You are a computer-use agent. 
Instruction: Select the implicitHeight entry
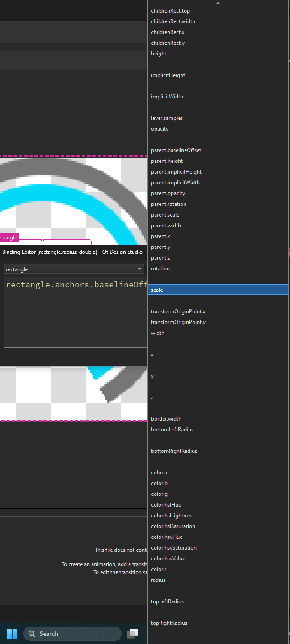(x=168, y=75)
